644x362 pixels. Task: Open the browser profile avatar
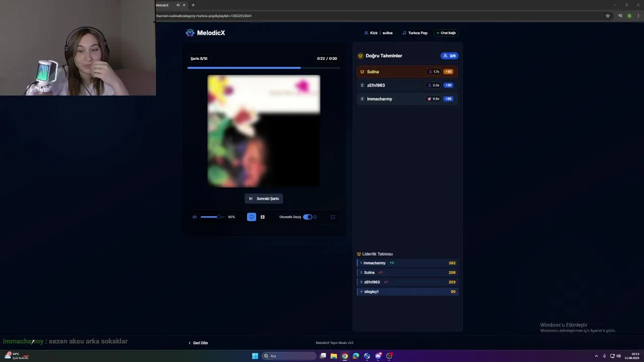coord(629,16)
